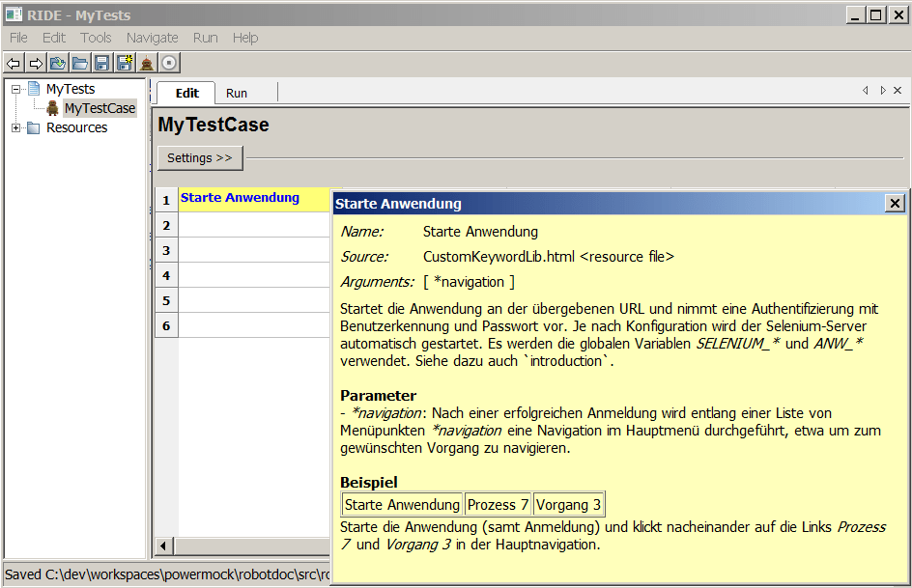Click the Save toolbar icon
The height and width of the screenshot is (588, 912).
[x=101, y=64]
